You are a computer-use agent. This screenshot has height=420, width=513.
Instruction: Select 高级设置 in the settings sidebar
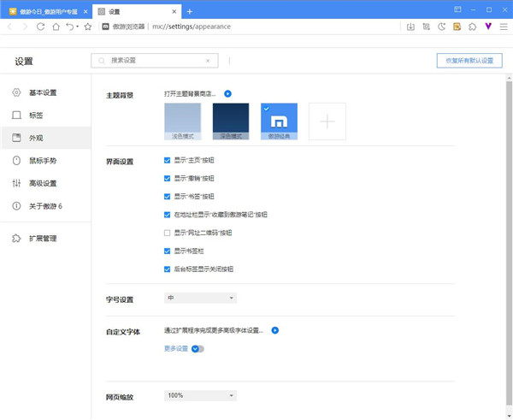pos(43,183)
